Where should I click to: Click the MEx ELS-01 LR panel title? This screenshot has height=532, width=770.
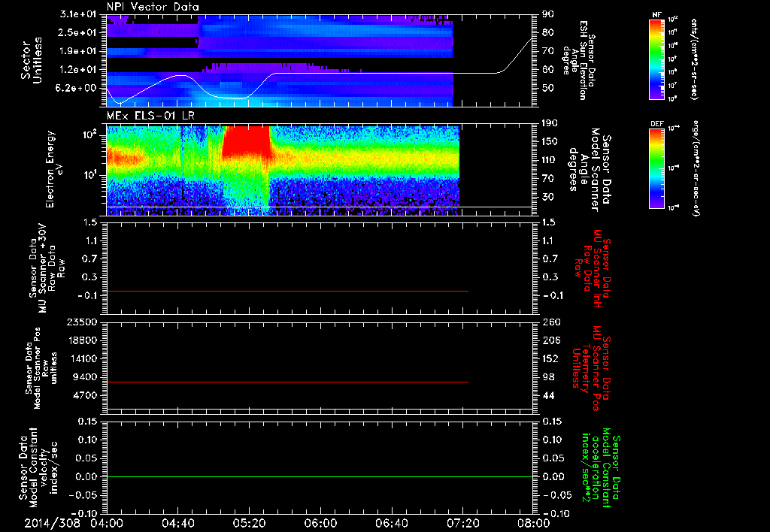pos(150,116)
